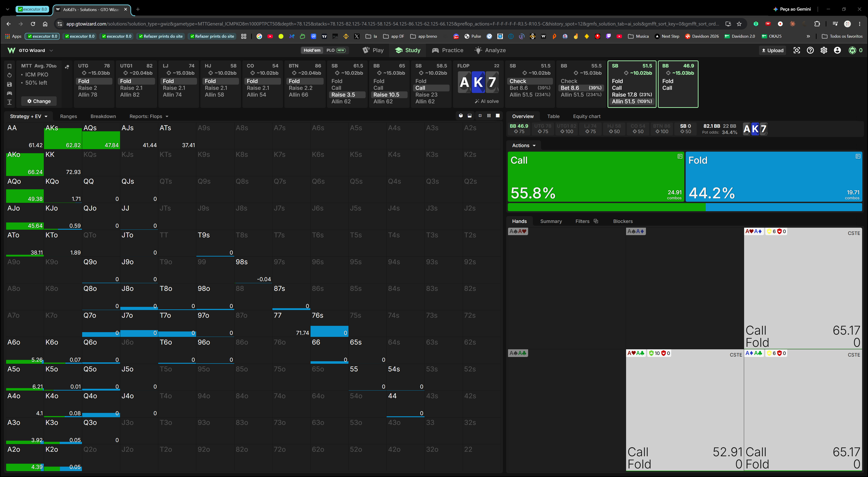Click the solid square view icon
This screenshot has width=868, height=477.
click(x=498, y=116)
